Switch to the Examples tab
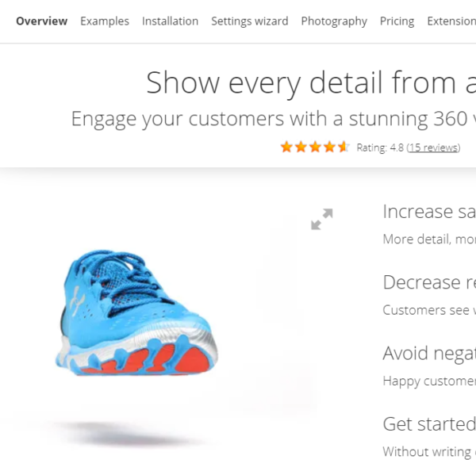The width and height of the screenshot is (476, 471). pyautogui.click(x=105, y=21)
